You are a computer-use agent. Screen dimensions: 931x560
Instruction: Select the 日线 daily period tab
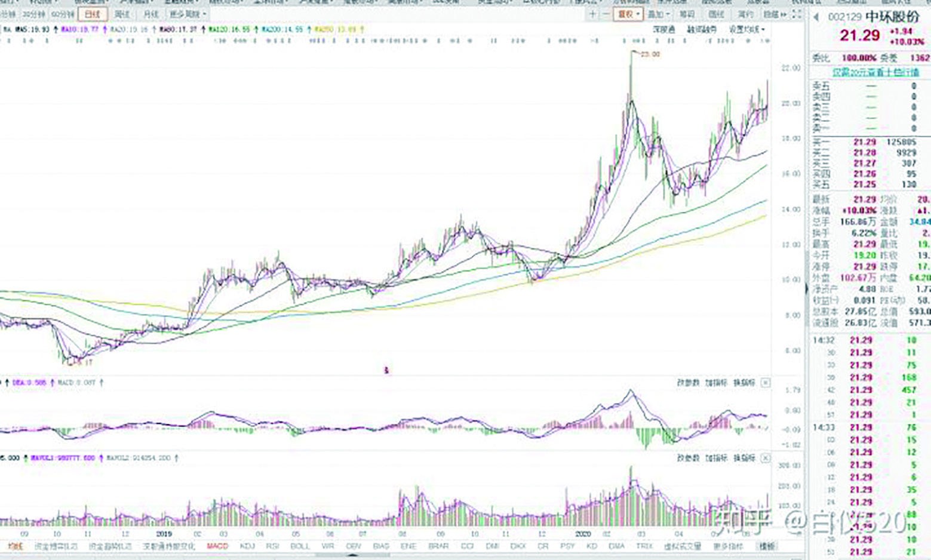(93, 14)
